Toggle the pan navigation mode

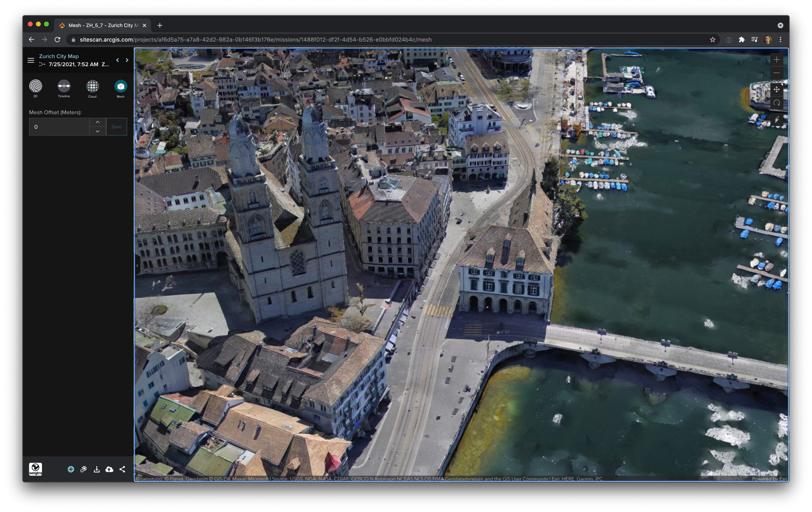pos(776,89)
